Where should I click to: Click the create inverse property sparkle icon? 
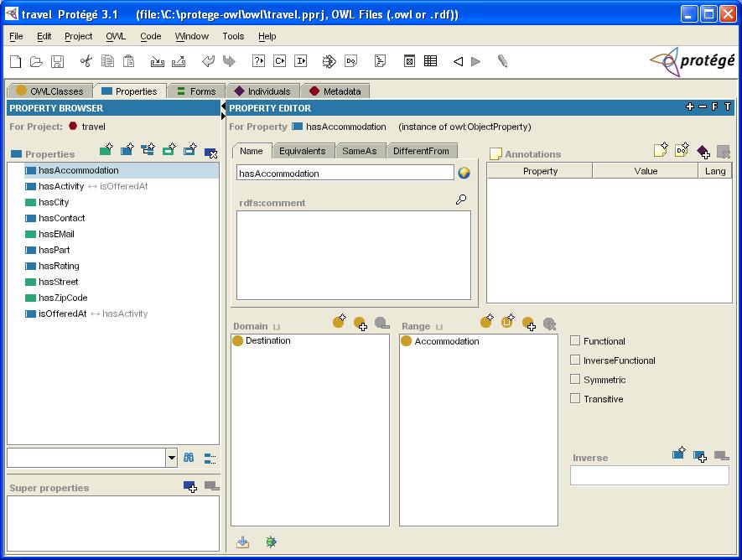point(679,453)
